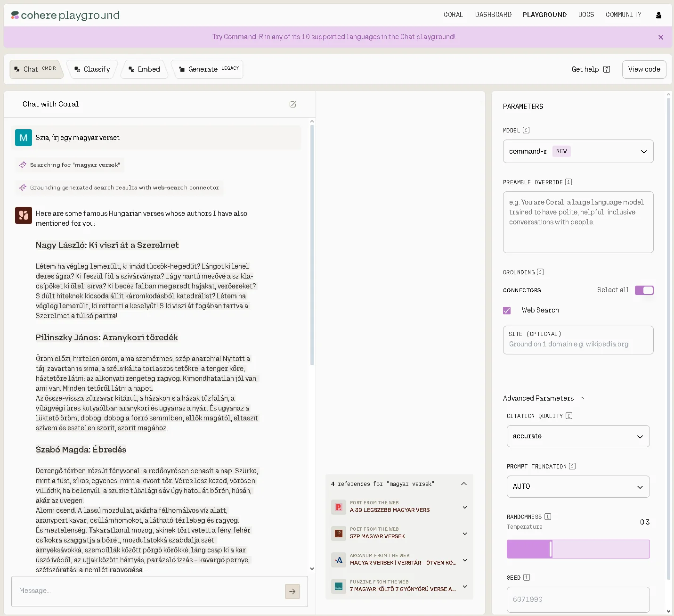Image resolution: width=674 pixels, height=616 pixels.
Task: Click the Citation Quality info icon
Action: pos(569,416)
